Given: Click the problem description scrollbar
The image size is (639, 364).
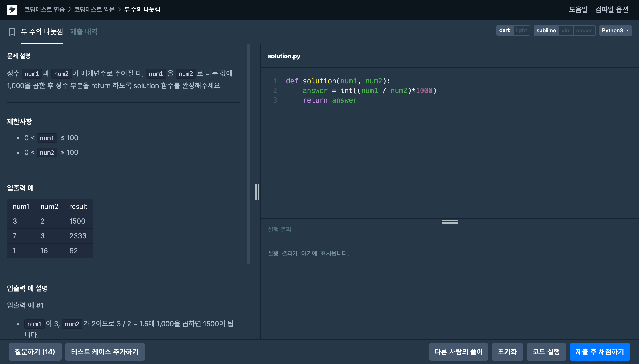Looking at the screenshot, I should coord(248,154).
